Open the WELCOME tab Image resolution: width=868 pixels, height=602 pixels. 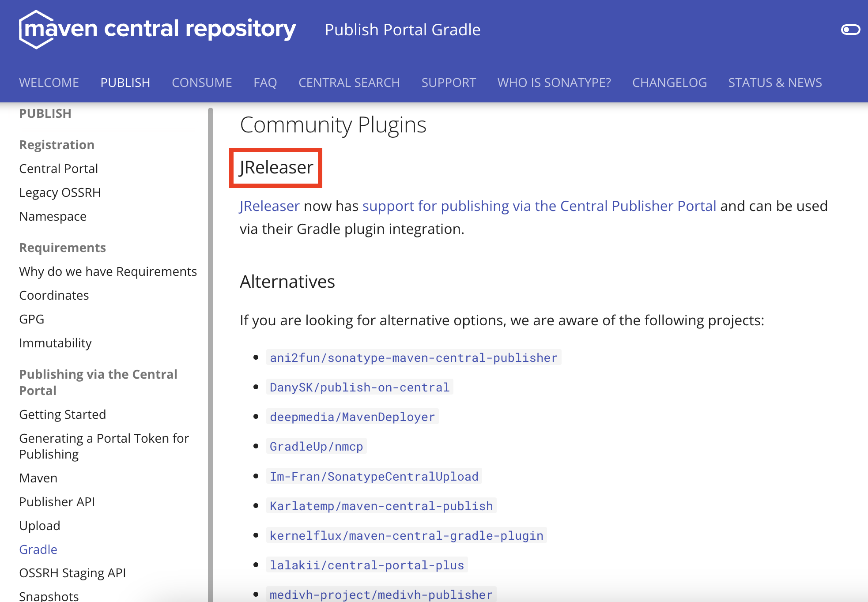coord(49,83)
